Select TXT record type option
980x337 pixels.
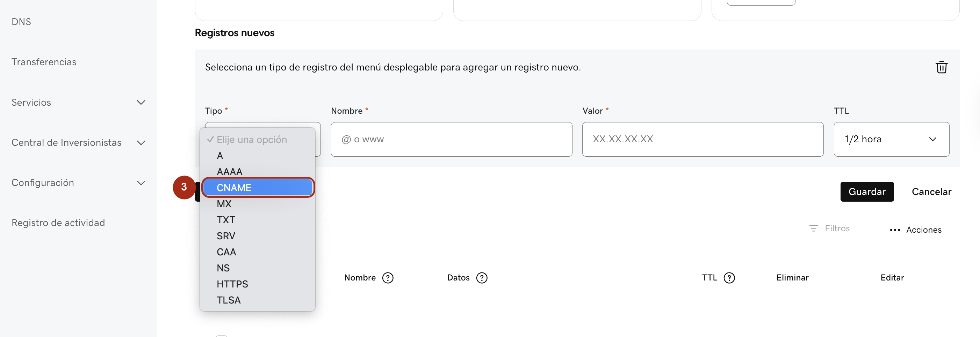tap(258, 219)
